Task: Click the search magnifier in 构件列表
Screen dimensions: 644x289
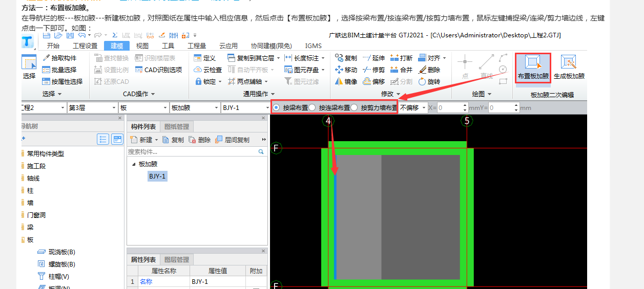Action: click(x=261, y=151)
